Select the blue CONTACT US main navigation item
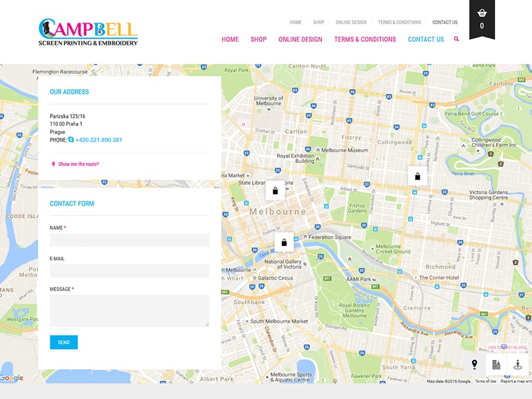 click(x=426, y=39)
